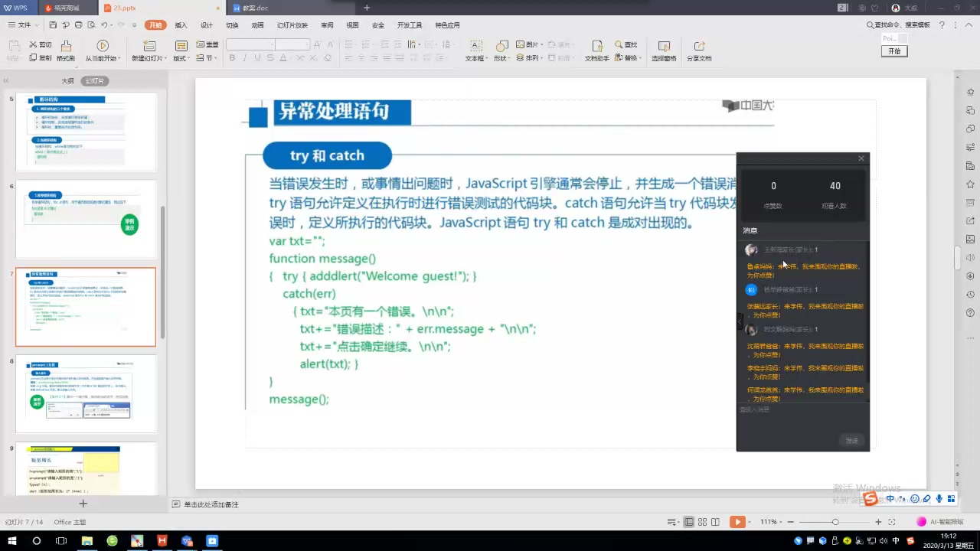Toggle bold formatting
The image size is (980, 551).
(x=232, y=58)
